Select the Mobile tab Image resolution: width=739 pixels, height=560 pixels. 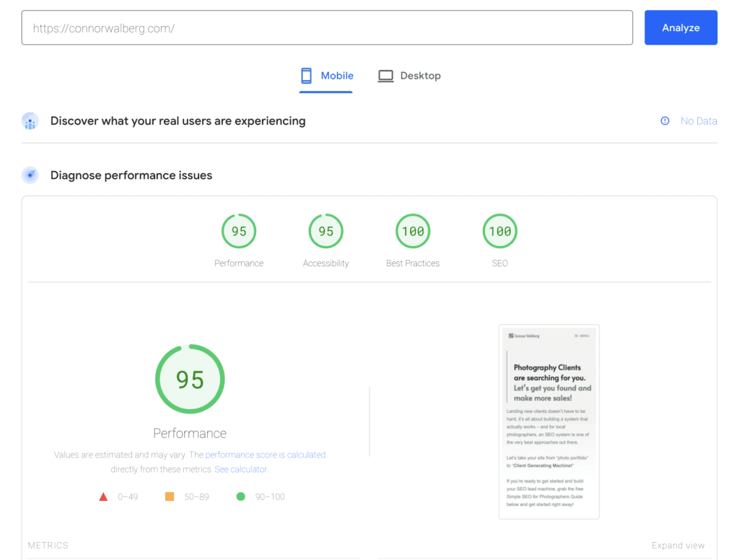[x=326, y=75]
